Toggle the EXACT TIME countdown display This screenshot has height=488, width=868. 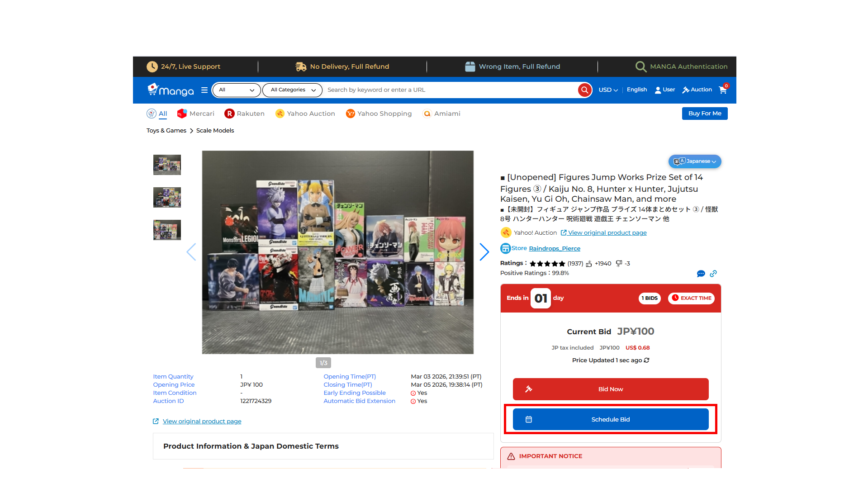pyautogui.click(x=691, y=298)
